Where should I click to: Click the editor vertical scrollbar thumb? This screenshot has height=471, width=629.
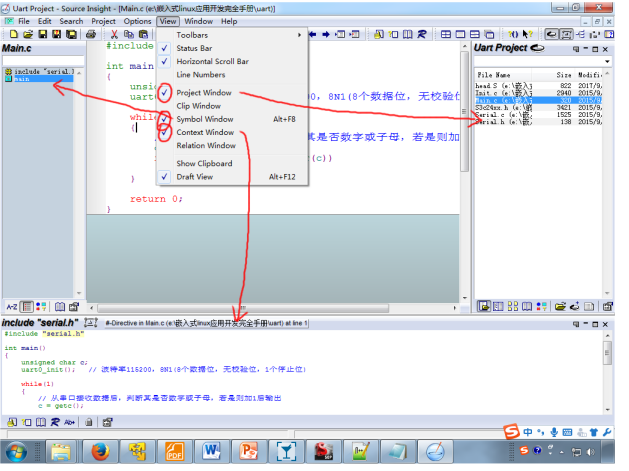465,111
